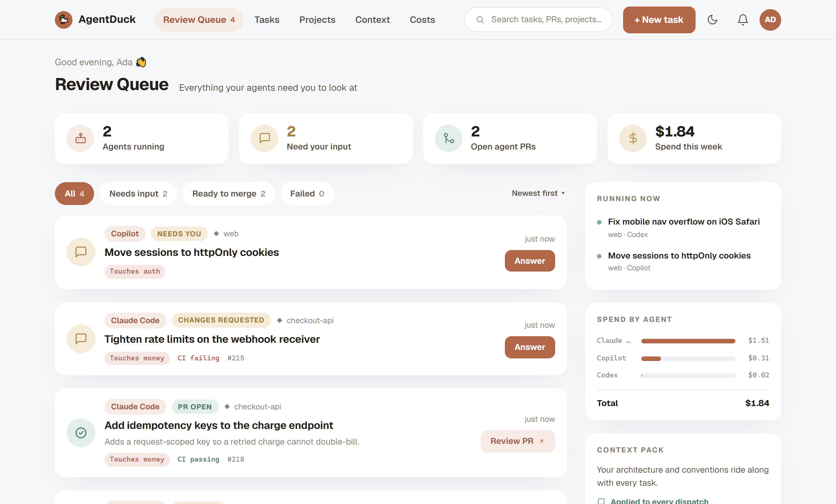836x504 pixels.
Task: Click the Open agent PRs branch icon
Action: [x=449, y=138]
